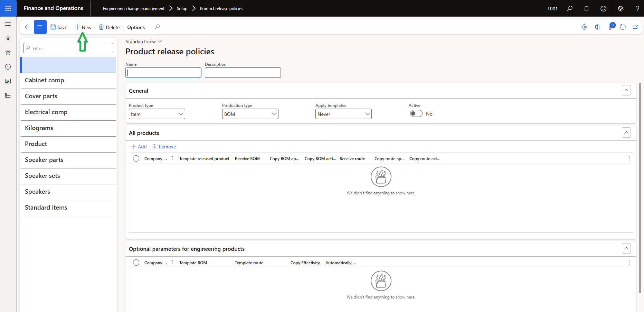
Task: Open search with the magnifying glass icon
Action: tap(570, 8)
